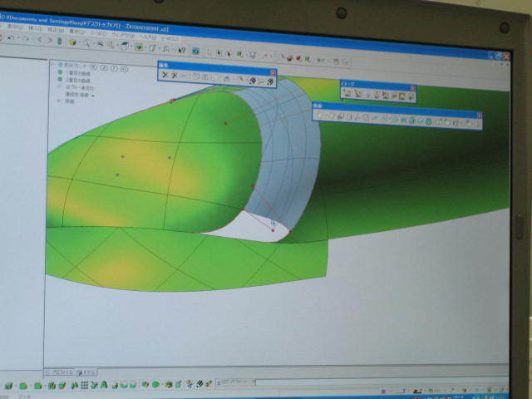Click first icon in the wide floating toolbar
Image resolution: width=532 pixels, height=399 pixels.
pyautogui.click(x=319, y=115)
